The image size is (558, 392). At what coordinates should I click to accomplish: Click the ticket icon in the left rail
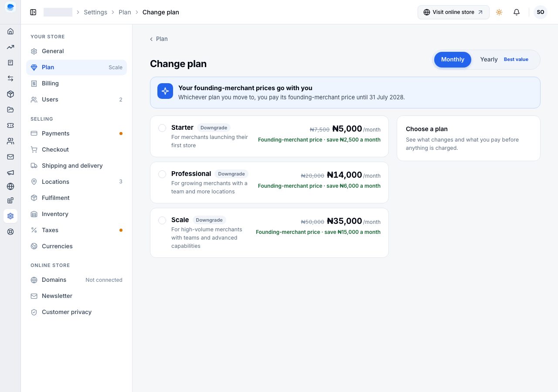pos(10,125)
